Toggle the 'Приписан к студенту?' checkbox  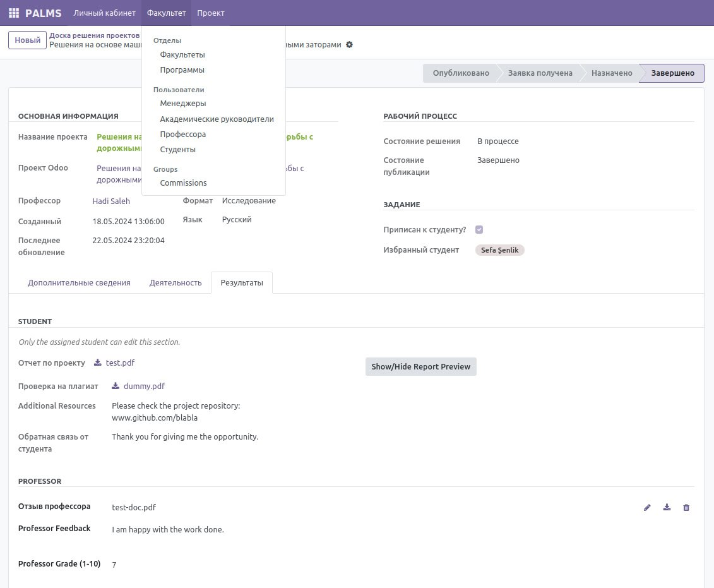[479, 229]
